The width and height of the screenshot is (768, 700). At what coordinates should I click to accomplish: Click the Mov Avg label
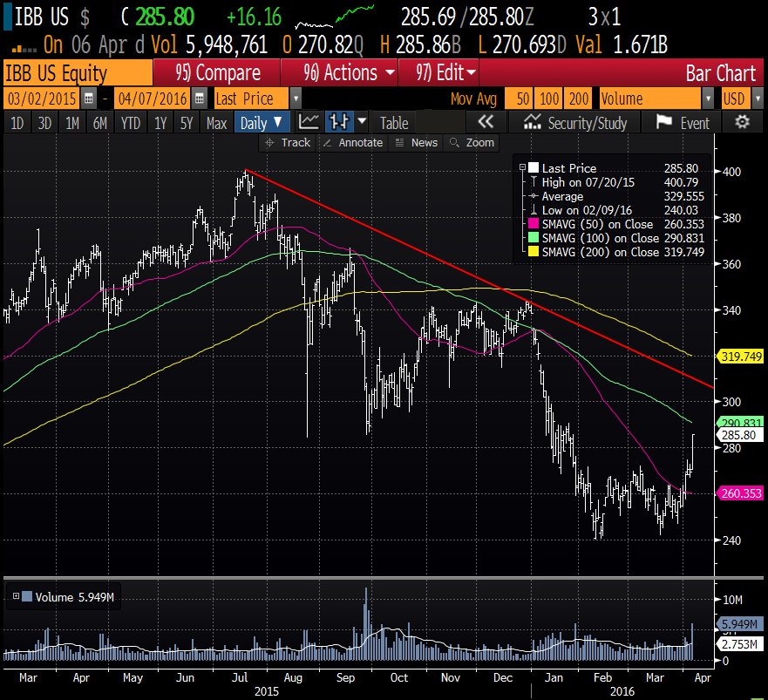coord(473,99)
